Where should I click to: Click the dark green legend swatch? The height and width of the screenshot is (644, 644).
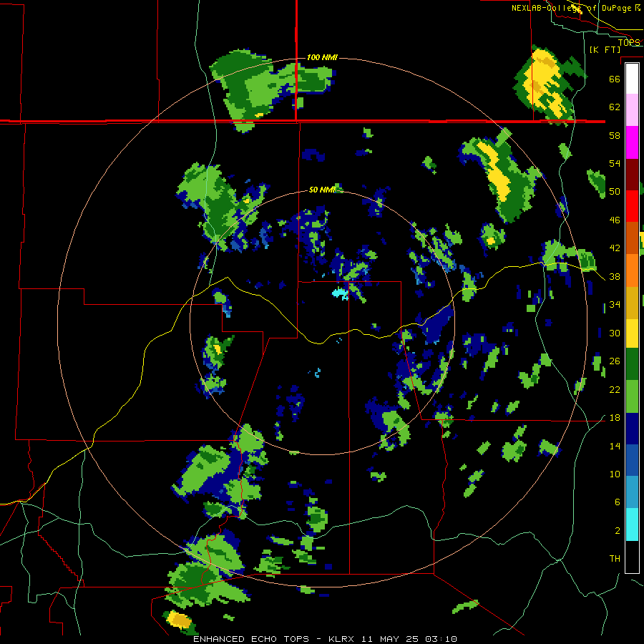[632, 364]
